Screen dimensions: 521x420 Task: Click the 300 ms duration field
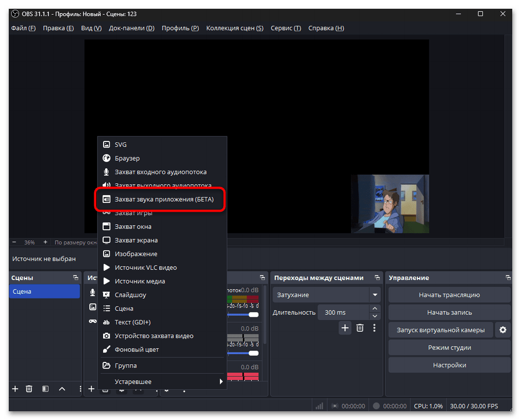pyautogui.click(x=343, y=313)
